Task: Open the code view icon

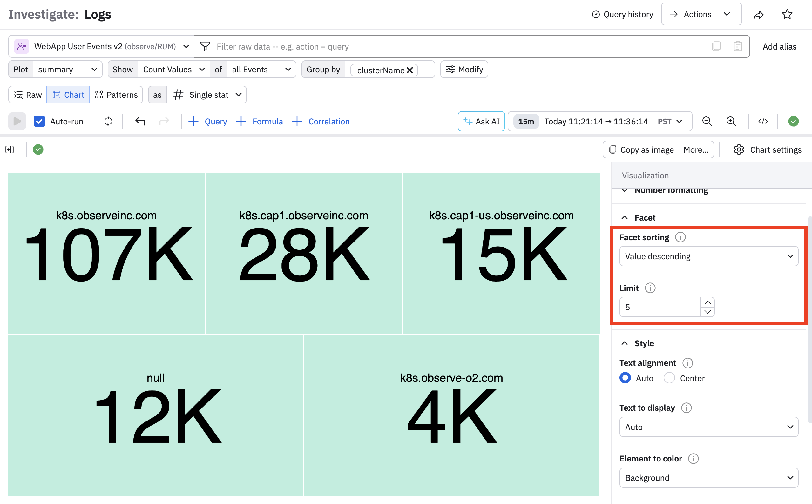Action: pyautogui.click(x=763, y=121)
